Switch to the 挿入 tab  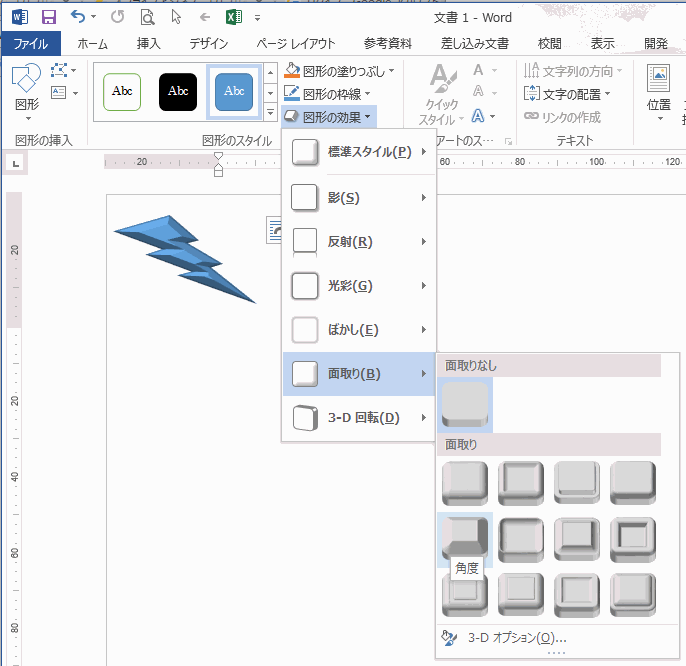pyautogui.click(x=148, y=43)
